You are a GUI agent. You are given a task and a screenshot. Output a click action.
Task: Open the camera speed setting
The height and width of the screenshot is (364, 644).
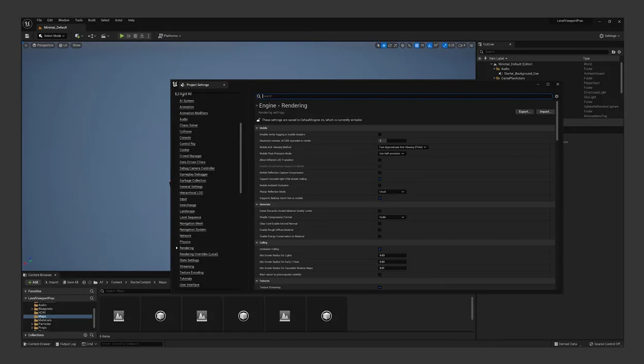click(x=462, y=45)
